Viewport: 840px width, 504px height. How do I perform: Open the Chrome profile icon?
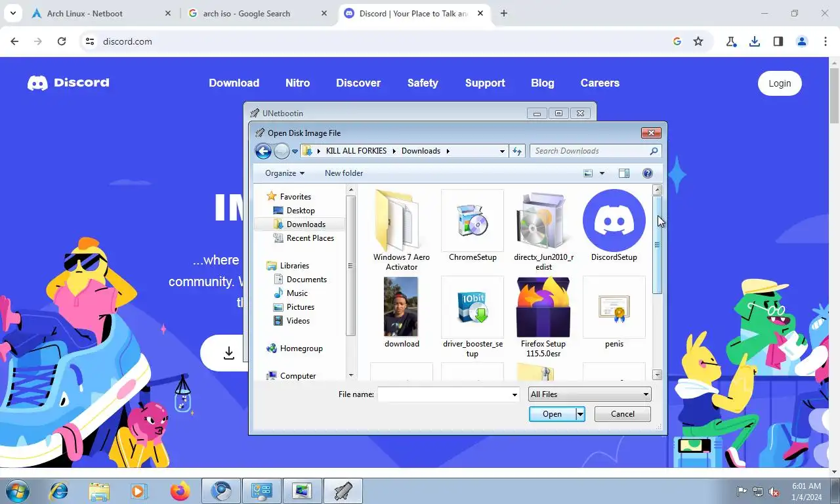click(x=802, y=41)
